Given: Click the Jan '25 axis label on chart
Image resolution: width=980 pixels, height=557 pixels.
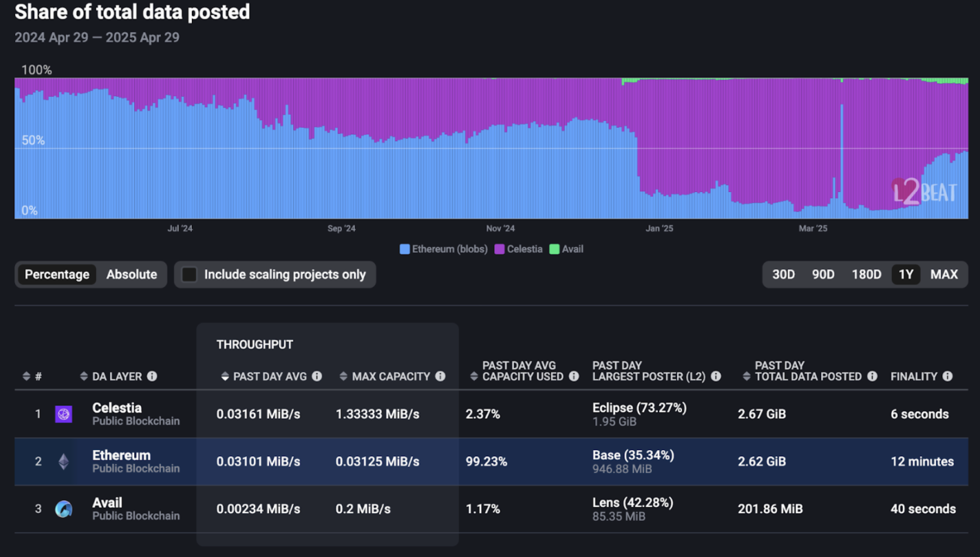Looking at the screenshot, I should pyautogui.click(x=659, y=229).
